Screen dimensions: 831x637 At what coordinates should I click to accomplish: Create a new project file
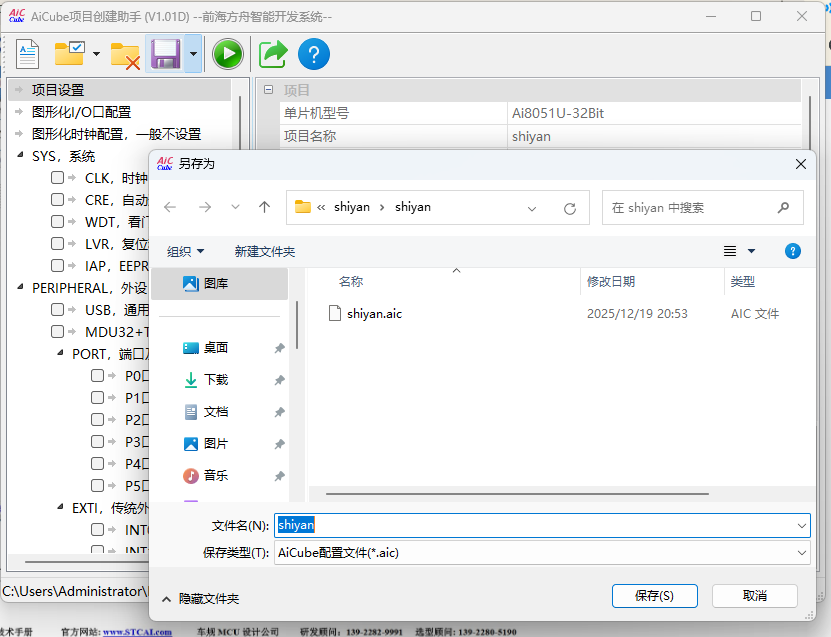tap(26, 53)
